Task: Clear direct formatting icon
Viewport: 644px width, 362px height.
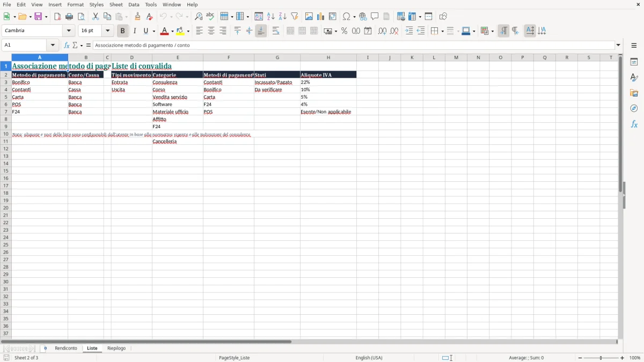Action: click(149, 17)
